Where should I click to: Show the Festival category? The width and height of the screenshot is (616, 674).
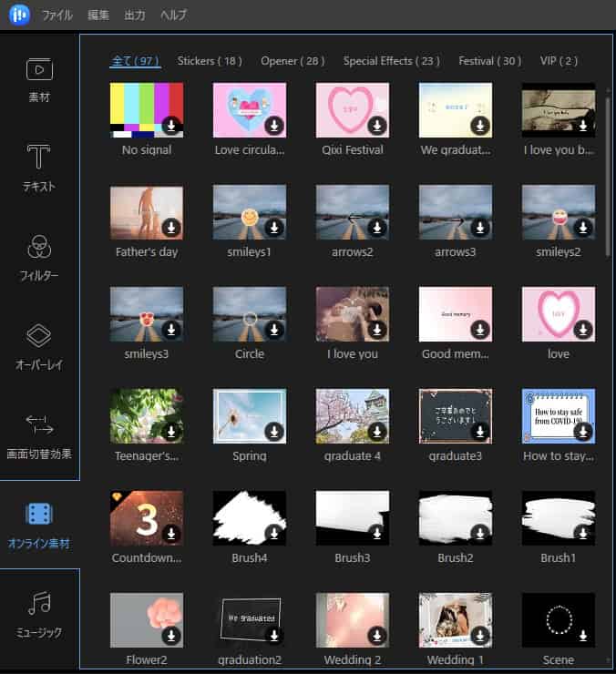pos(489,61)
